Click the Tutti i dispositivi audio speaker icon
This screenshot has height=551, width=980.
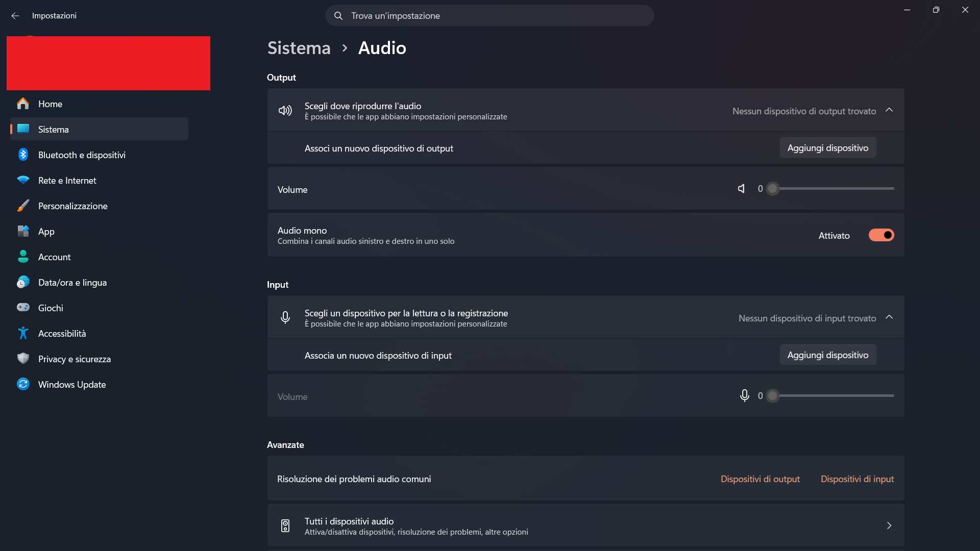285,525
